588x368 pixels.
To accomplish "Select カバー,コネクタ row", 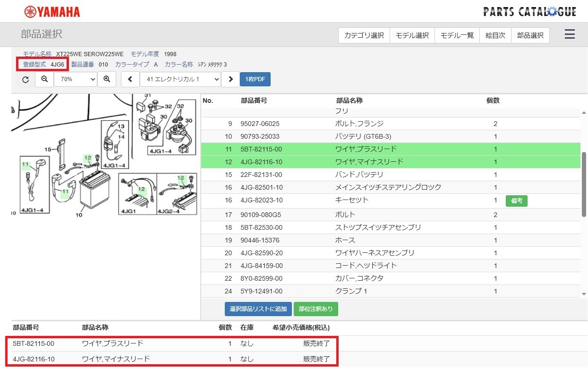I will point(391,278).
